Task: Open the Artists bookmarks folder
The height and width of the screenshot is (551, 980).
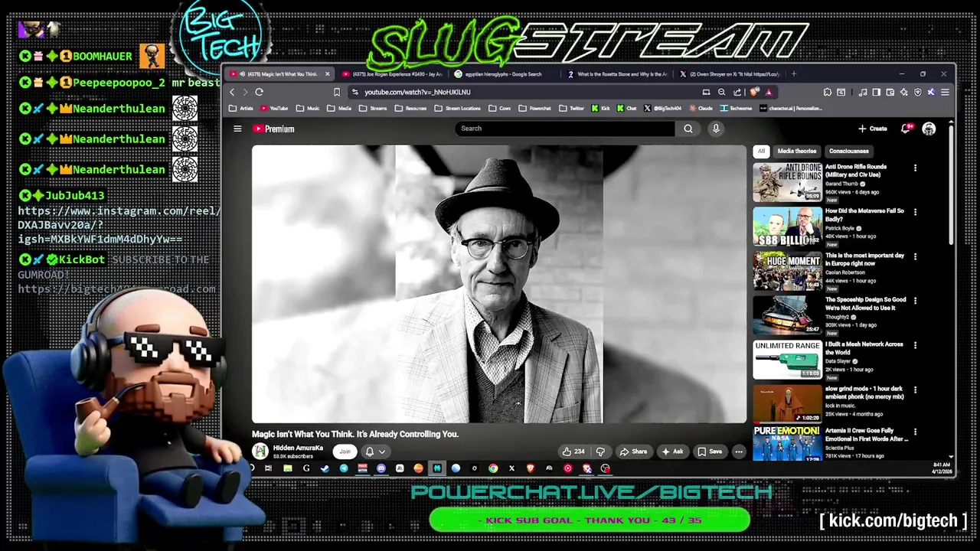Action: [x=241, y=109]
